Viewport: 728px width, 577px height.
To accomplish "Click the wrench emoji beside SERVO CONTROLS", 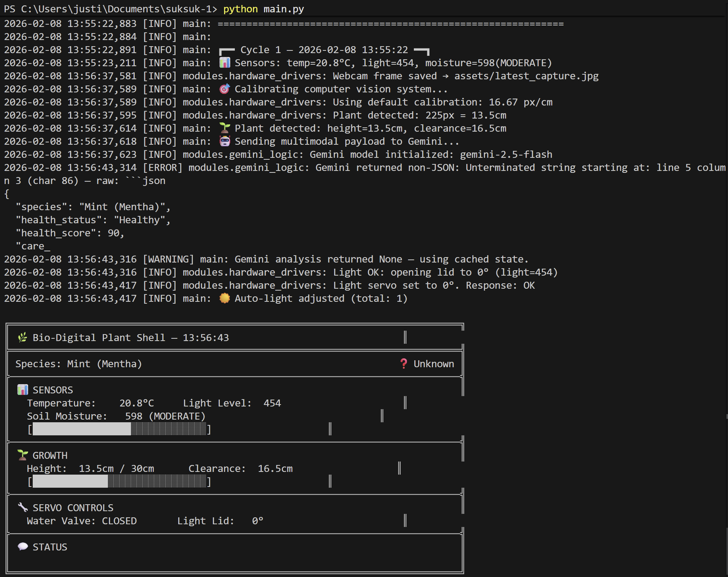I will click(23, 507).
